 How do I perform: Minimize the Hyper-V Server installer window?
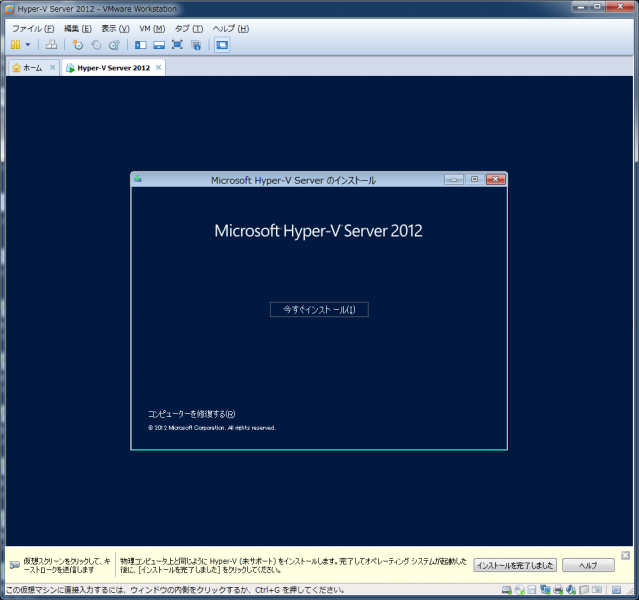(454, 179)
